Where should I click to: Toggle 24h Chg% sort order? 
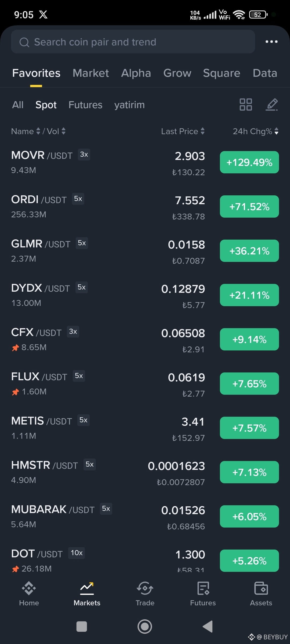[256, 131]
